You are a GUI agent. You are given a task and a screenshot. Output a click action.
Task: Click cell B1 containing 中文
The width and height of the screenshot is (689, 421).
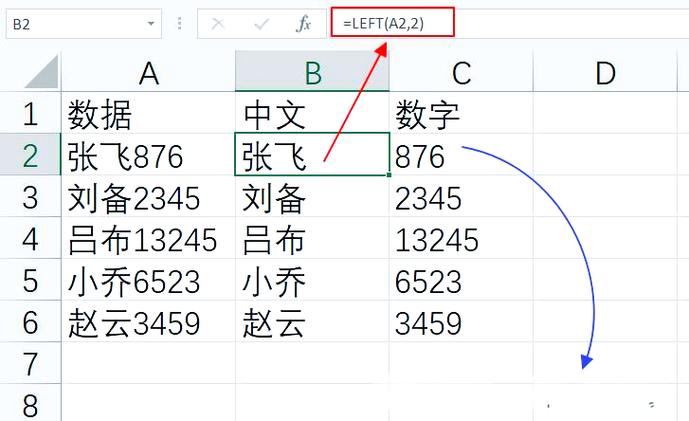(x=312, y=113)
